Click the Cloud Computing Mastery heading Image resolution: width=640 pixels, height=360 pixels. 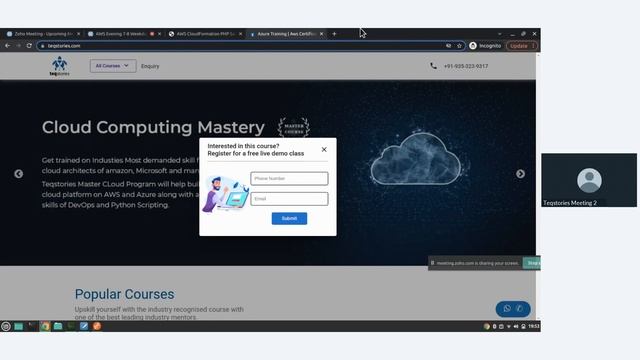pos(153,127)
